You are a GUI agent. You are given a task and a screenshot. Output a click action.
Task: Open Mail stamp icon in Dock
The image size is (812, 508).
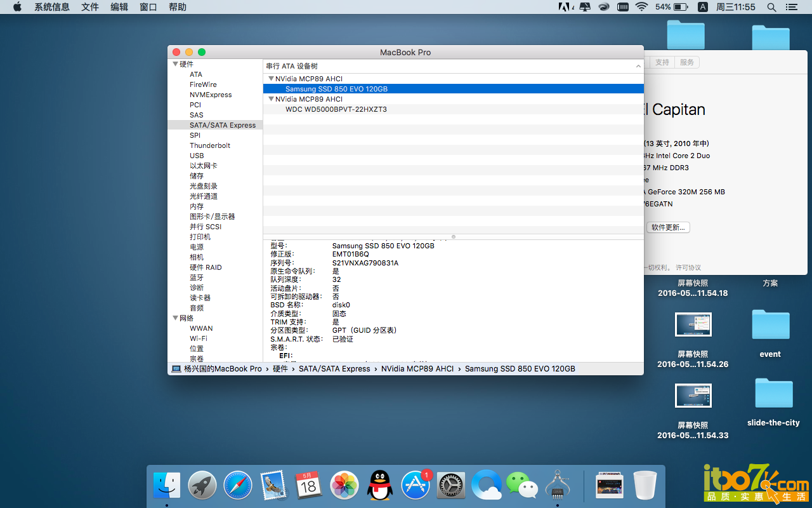pos(274,486)
